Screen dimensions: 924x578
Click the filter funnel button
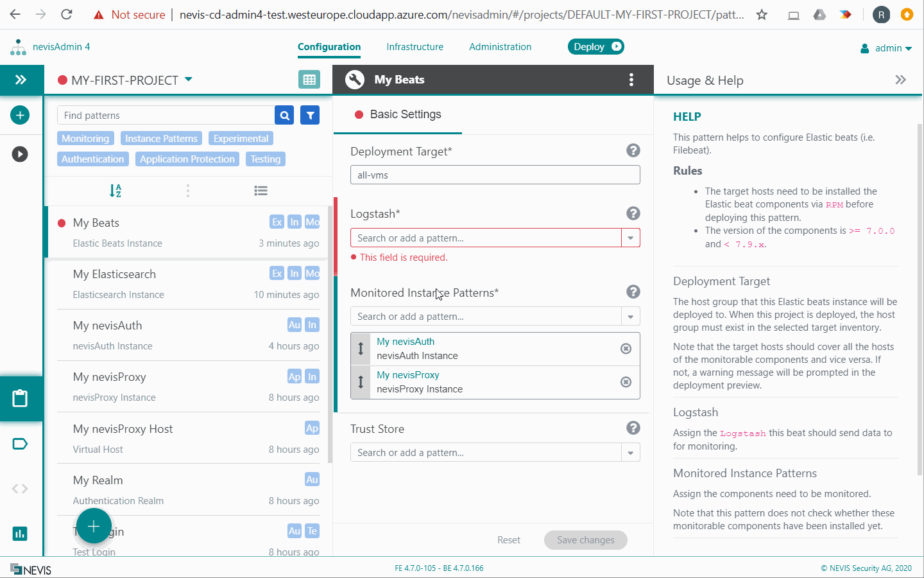click(310, 116)
